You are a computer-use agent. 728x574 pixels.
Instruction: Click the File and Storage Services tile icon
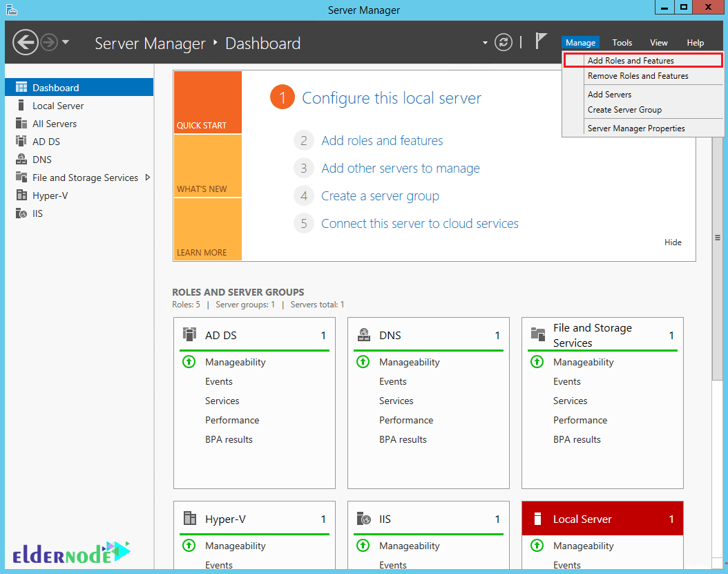point(538,334)
